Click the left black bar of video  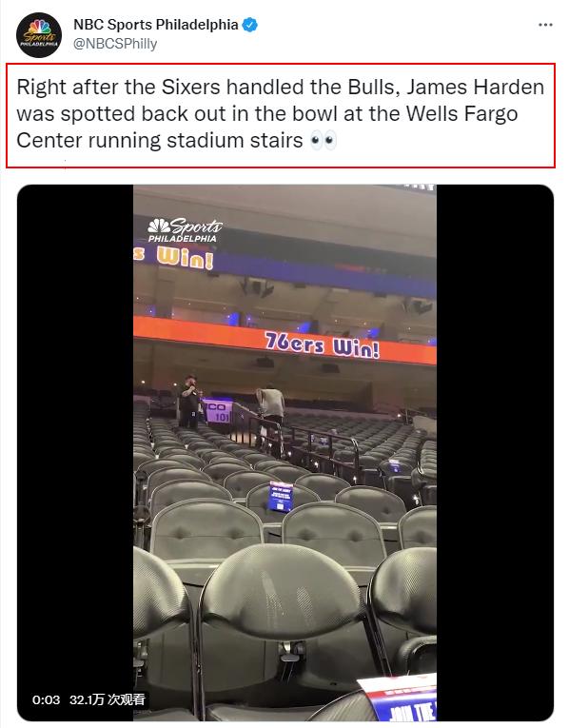click(x=76, y=453)
